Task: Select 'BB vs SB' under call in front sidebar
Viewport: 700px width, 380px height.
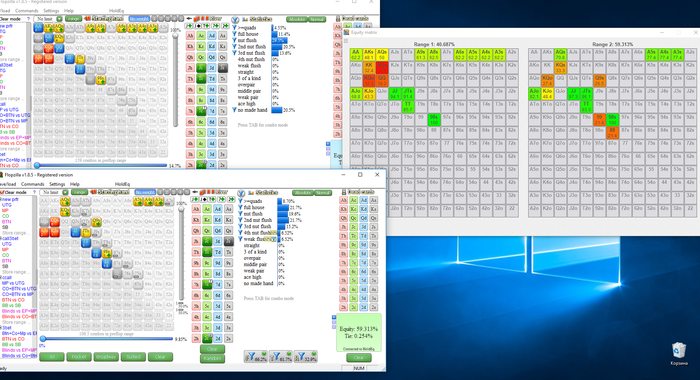Action: (x=11, y=305)
